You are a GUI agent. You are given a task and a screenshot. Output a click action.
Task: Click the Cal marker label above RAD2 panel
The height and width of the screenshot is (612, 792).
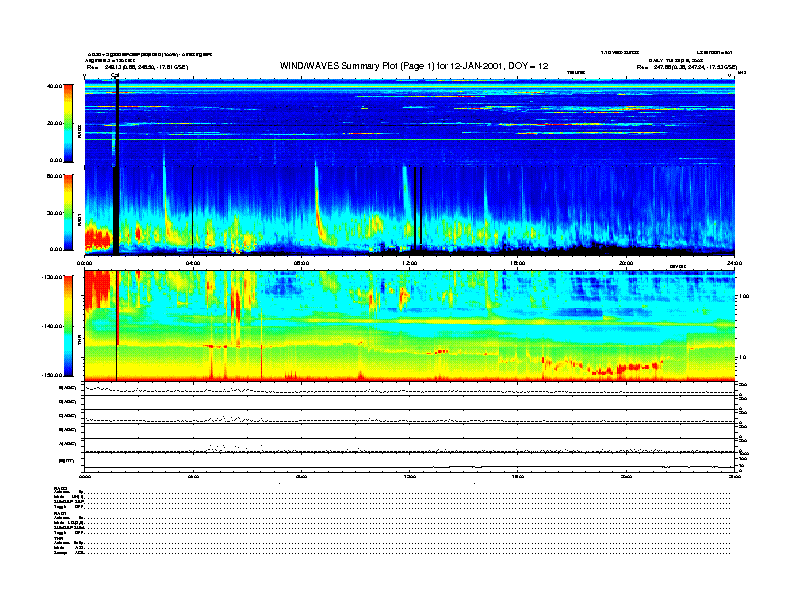coord(115,76)
